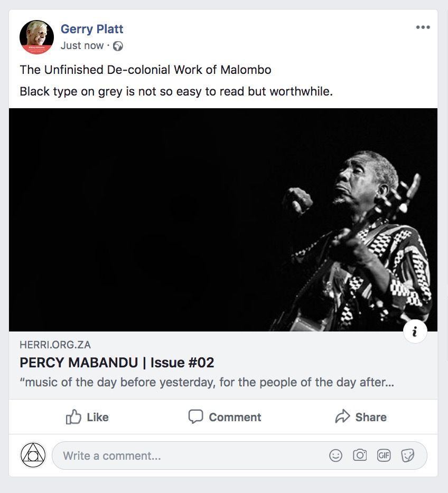Click the Share arrow icon
Screen dimensions: 448x493
(343, 417)
